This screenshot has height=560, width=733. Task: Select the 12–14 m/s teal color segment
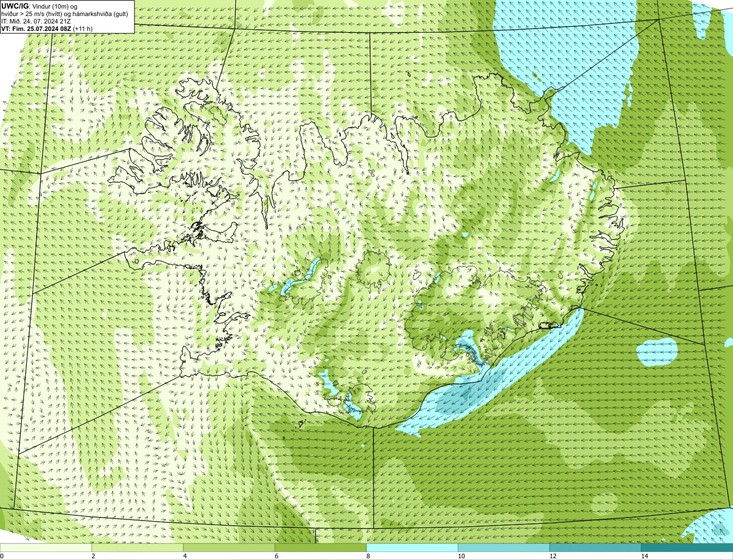pyautogui.click(x=596, y=547)
